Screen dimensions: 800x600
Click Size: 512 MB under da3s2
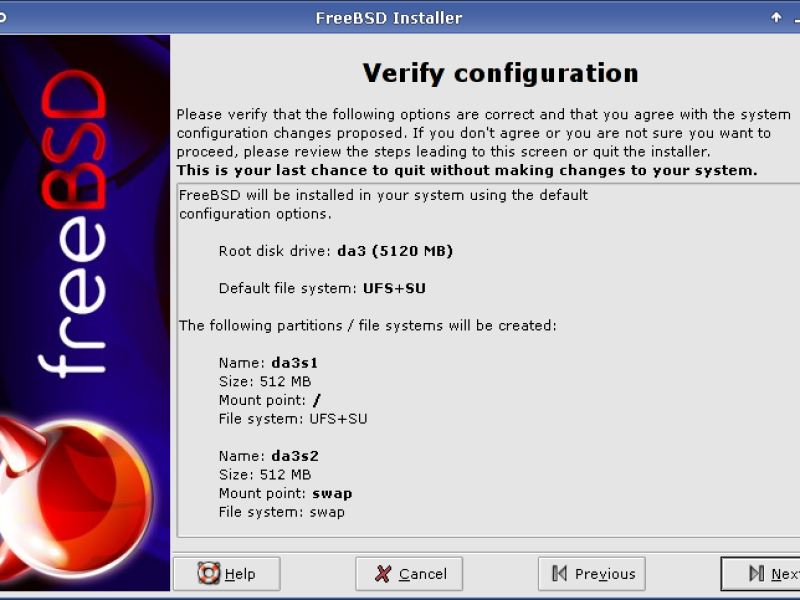coord(265,474)
